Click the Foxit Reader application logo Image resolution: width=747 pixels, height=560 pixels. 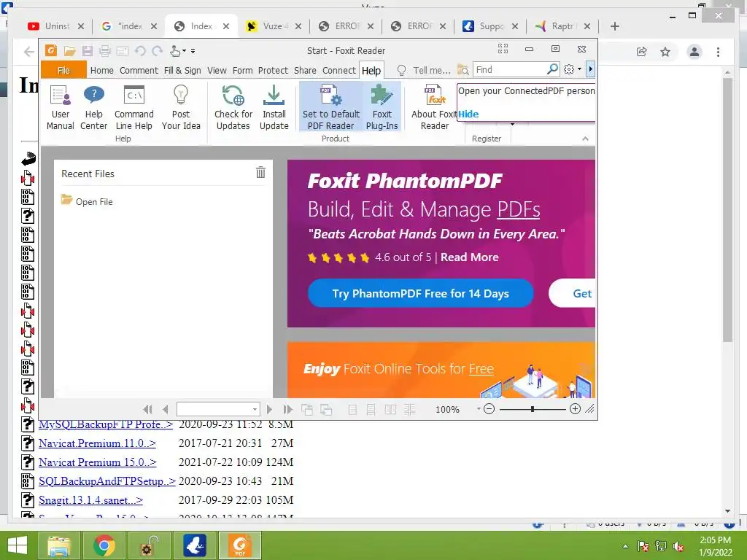51,50
